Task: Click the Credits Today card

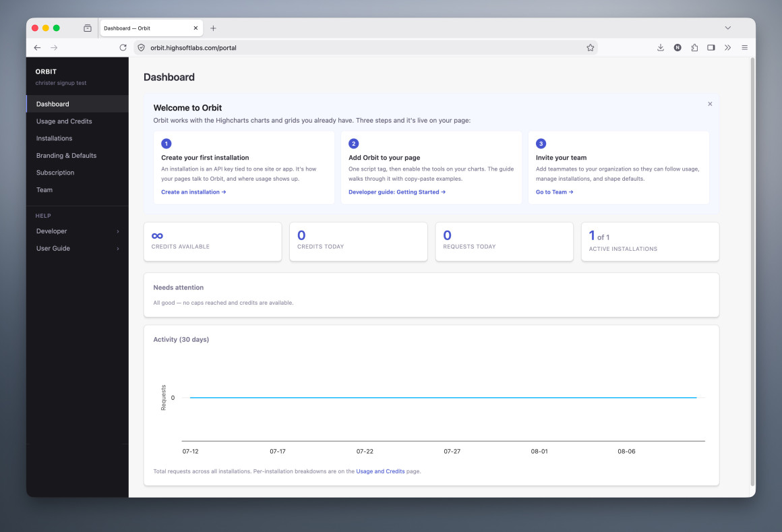Action: [358, 242]
